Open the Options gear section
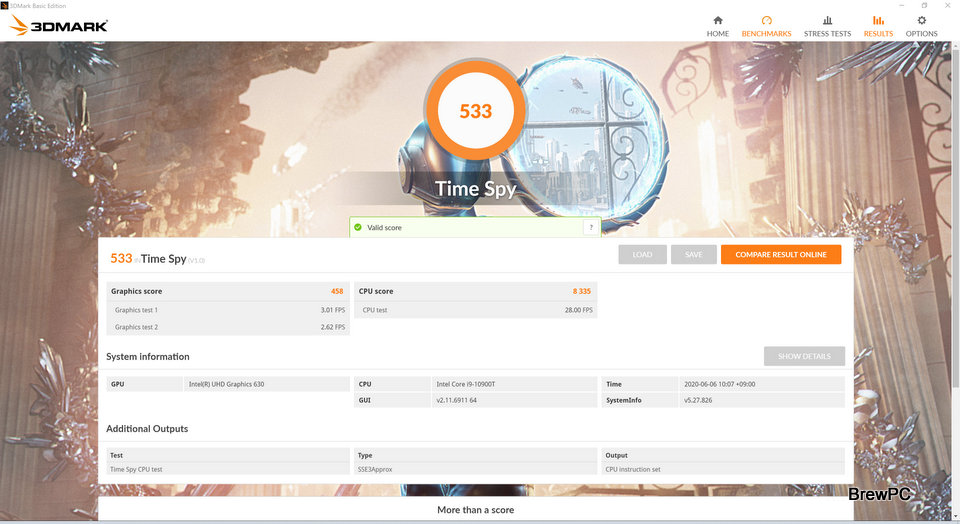Image resolution: width=960 pixels, height=524 pixels. (921, 26)
